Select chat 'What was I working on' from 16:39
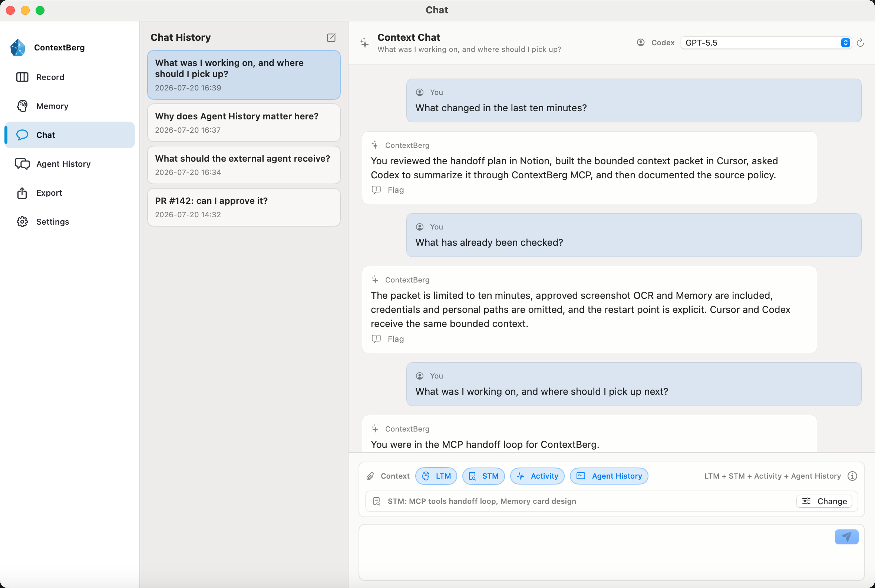Screen dimensions: 875x588 [244, 75]
